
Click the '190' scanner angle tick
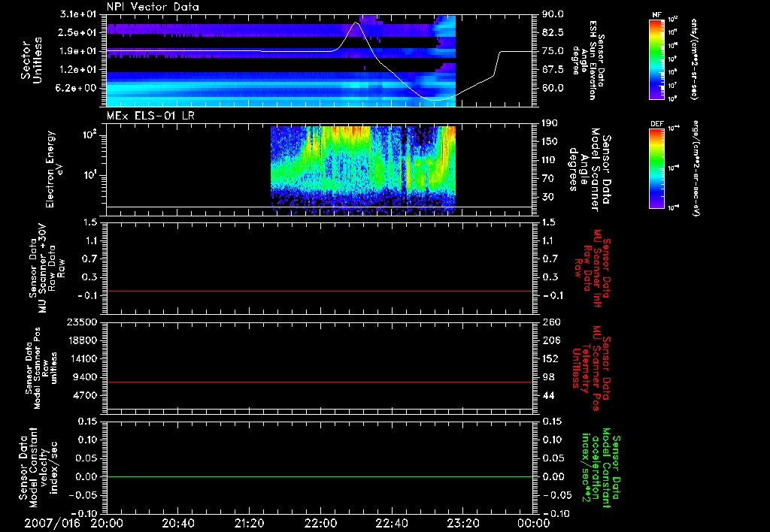click(x=550, y=123)
